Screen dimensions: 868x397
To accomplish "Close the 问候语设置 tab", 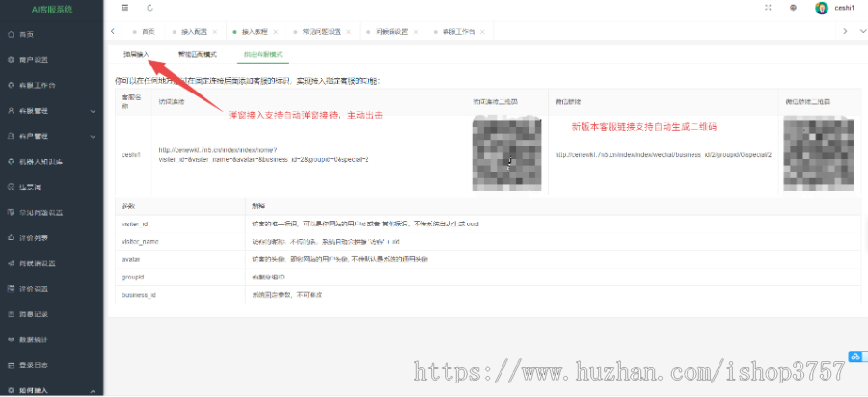I will click(415, 32).
